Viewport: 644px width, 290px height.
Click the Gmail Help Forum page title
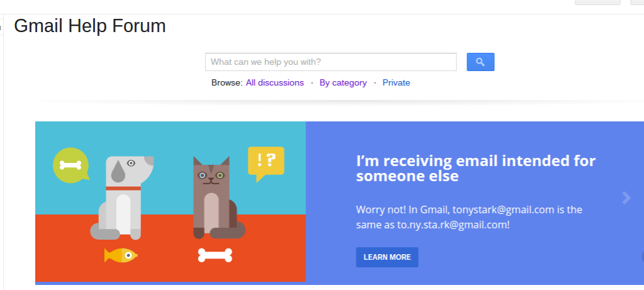click(x=90, y=26)
